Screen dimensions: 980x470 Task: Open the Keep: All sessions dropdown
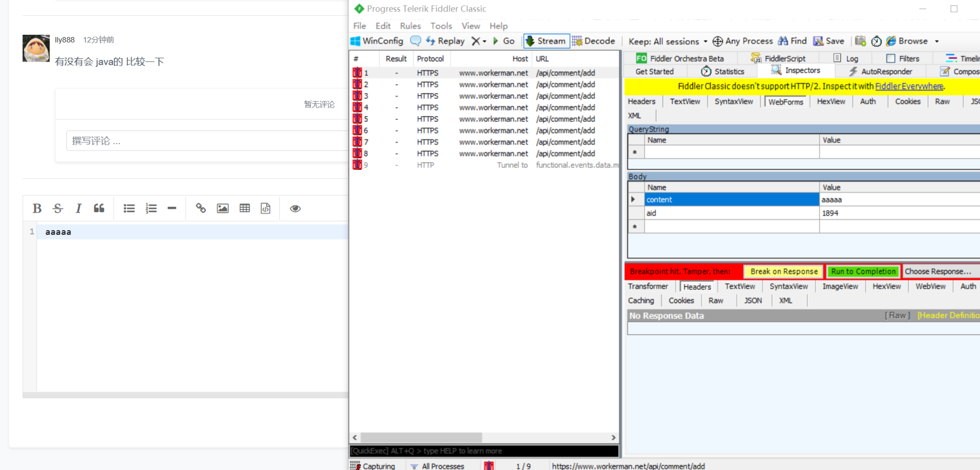click(x=668, y=41)
